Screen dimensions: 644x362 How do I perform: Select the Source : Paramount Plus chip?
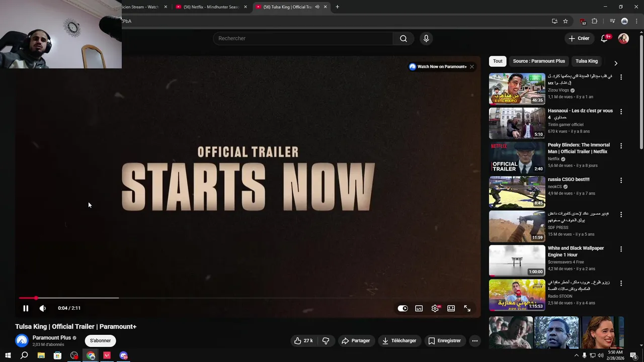539,61
